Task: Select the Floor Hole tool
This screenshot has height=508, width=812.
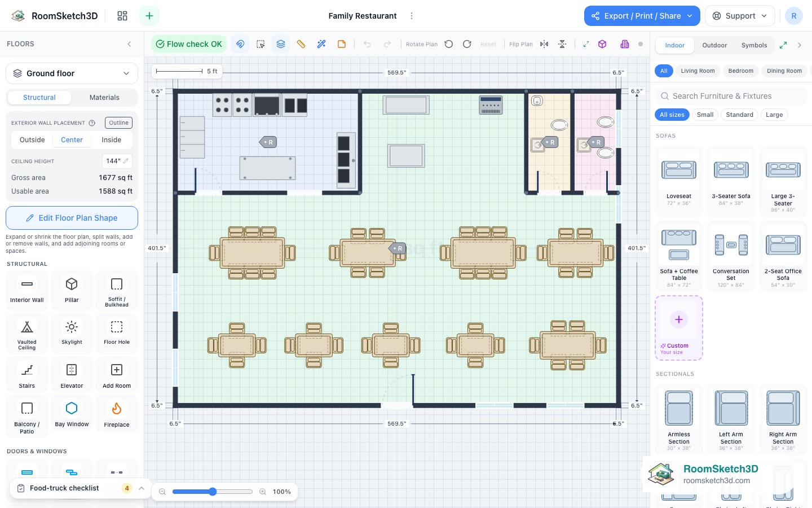Action: [117, 334]
